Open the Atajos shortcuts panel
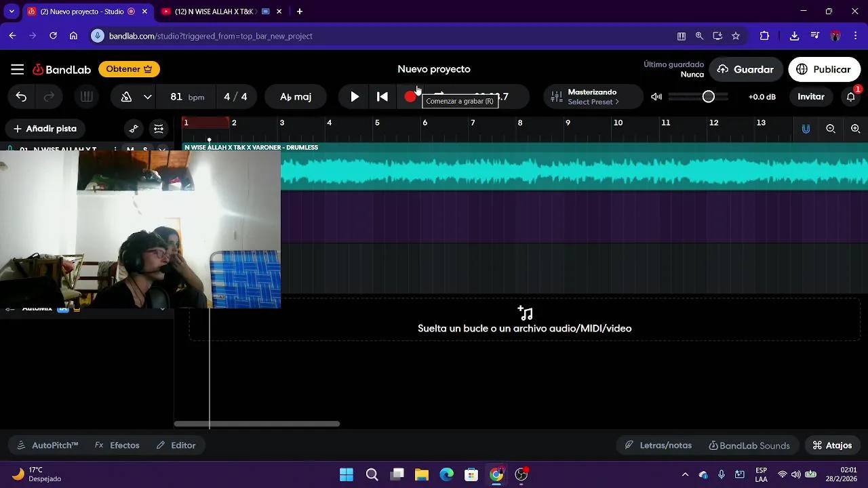 (832, 445)
